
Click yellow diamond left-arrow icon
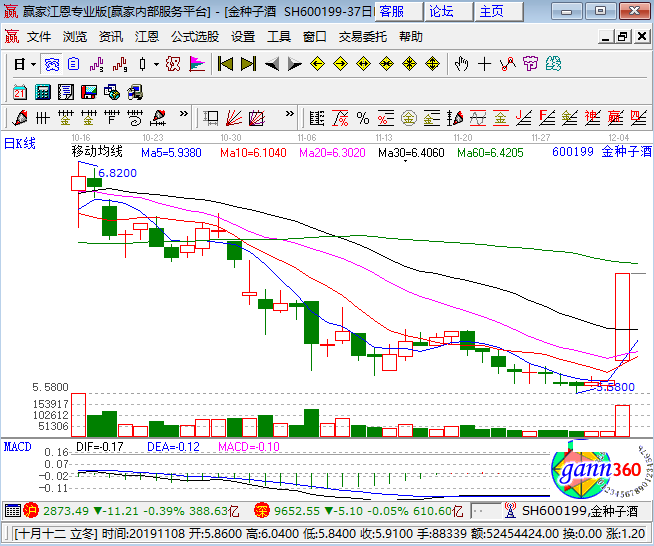[317, 64]
